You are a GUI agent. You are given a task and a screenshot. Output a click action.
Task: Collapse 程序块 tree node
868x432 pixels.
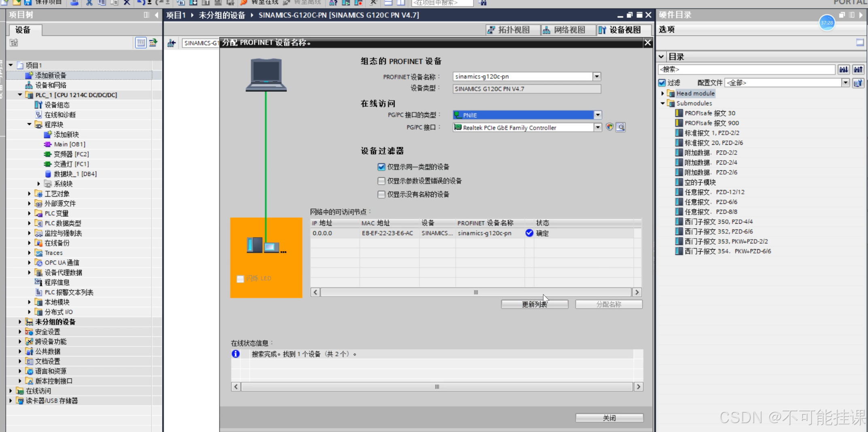pos(29,124)
